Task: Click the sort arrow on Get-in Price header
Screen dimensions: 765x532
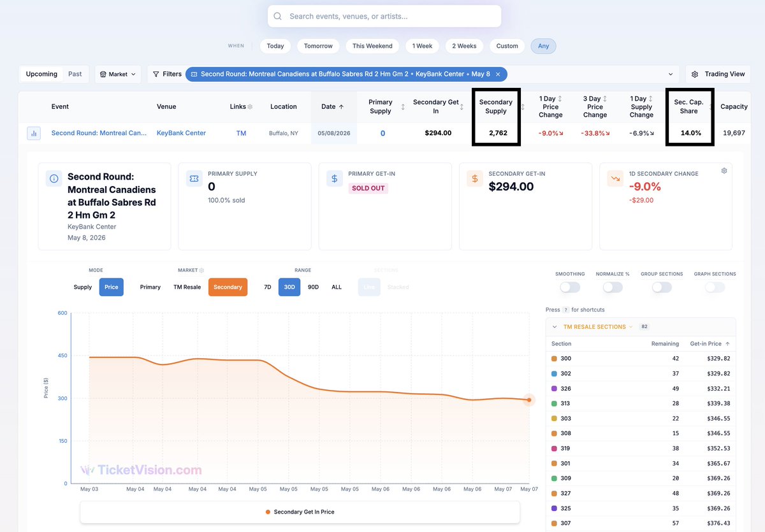Action: point(727,343)
